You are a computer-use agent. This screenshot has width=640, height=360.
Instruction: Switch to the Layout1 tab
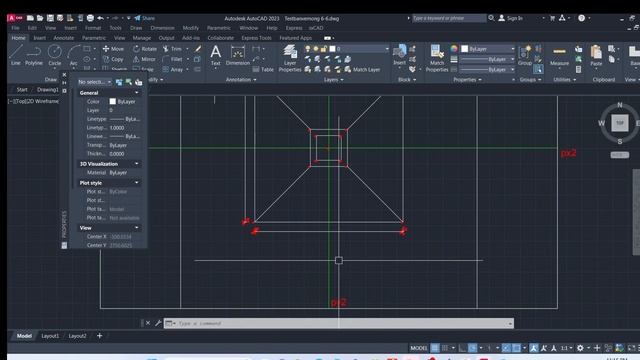click(50, 336)
